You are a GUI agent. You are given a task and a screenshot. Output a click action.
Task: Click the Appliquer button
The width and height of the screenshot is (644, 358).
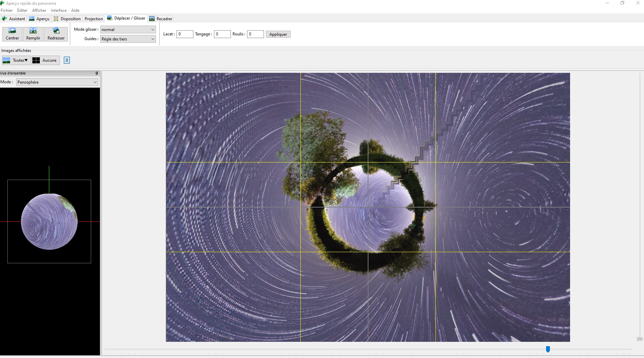[x=278, y=34]
